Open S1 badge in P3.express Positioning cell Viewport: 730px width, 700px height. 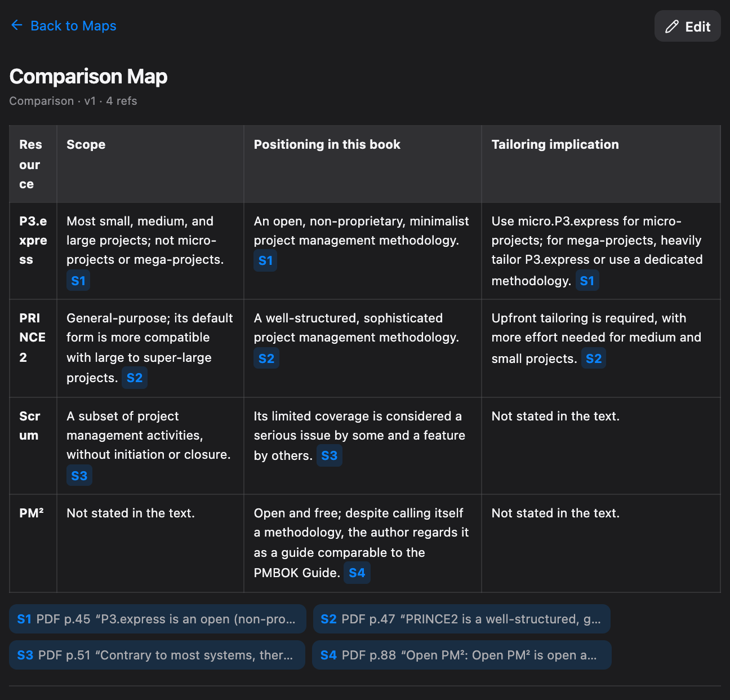[265, 260]
